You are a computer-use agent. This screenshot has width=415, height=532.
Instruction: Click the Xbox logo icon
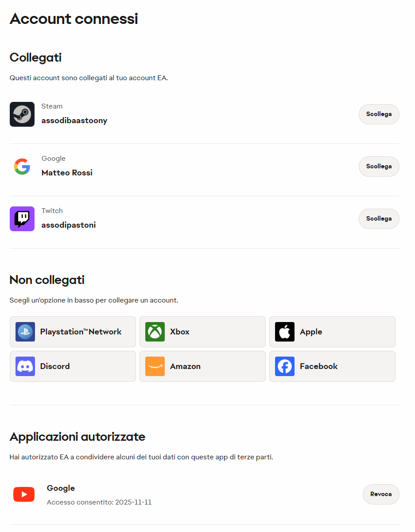155,332
